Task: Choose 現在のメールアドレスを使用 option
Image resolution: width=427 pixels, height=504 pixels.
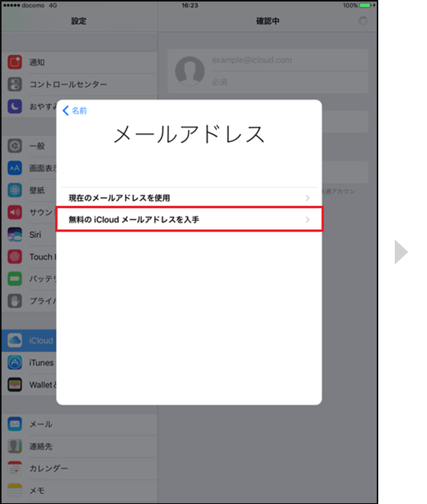Action: pos(189,198)
